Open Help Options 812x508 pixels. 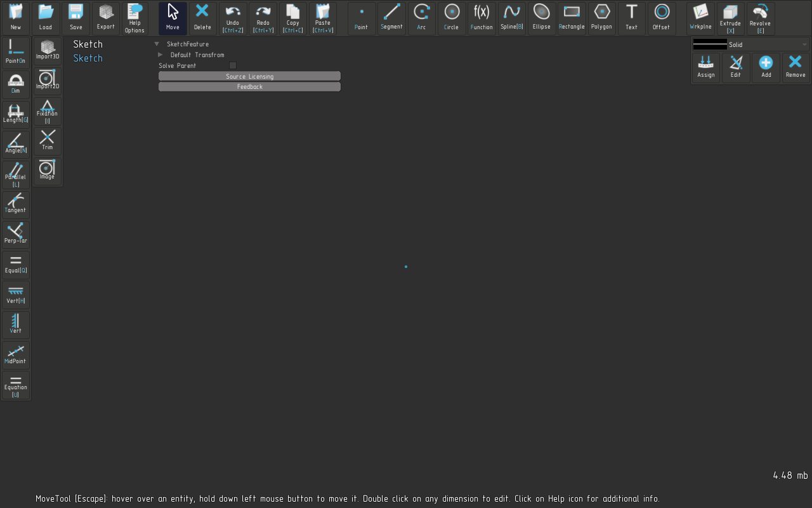coord(134,18)
